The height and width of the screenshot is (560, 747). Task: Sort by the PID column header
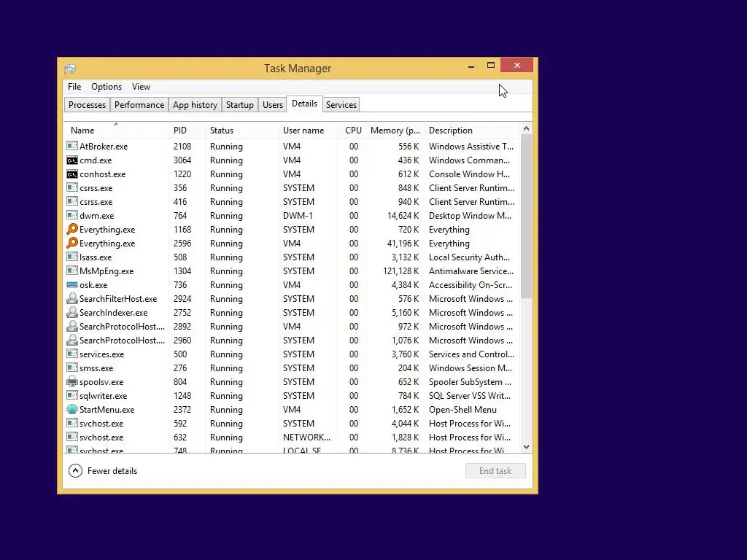[187, 130]
